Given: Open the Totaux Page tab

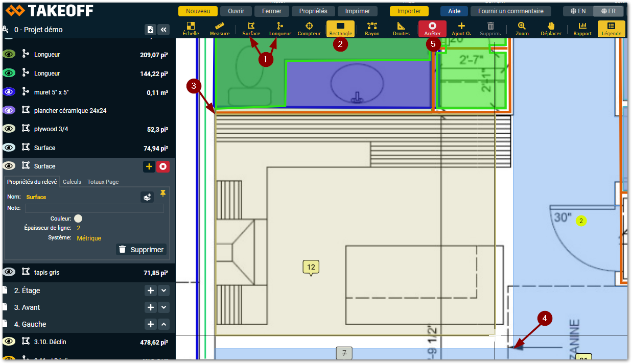Looking at the screenshot, I should coord(103,182).
